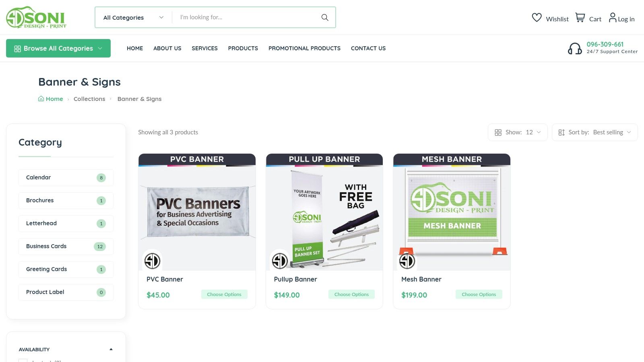Click the SD badge on Pullup Banner image
This screenshot has height=362, width=644.
click(x=280, y=261)
